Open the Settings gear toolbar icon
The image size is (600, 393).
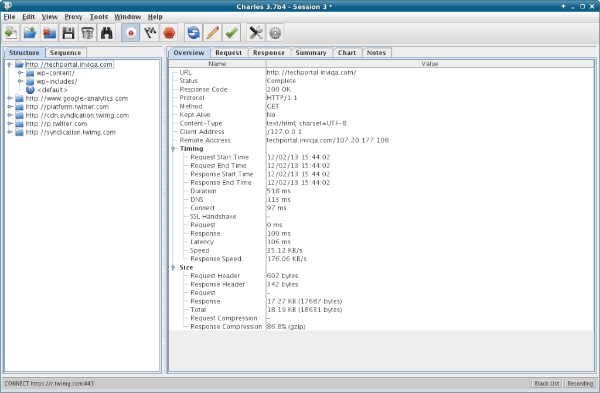[275, 33]
